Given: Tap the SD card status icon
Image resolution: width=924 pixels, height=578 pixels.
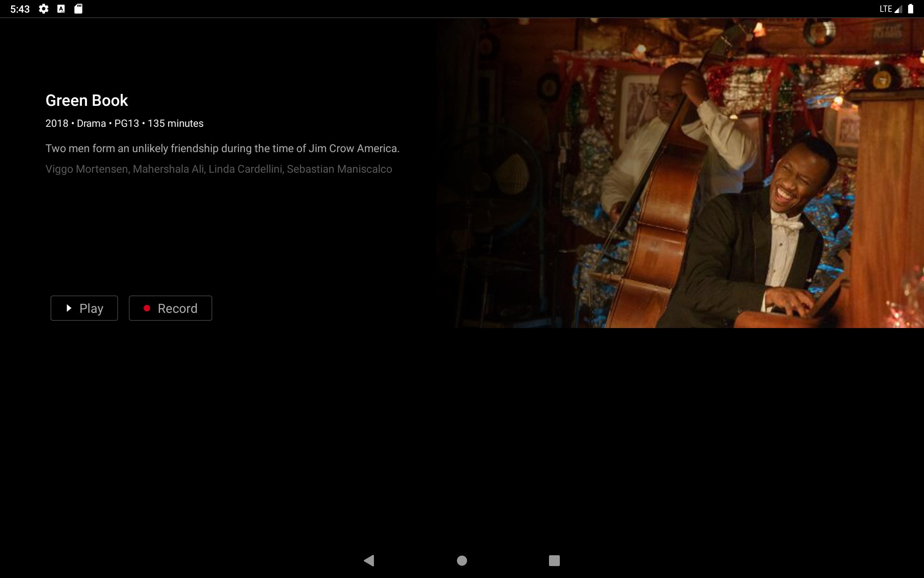Looking at the screenshot, I should pos(78,9).
